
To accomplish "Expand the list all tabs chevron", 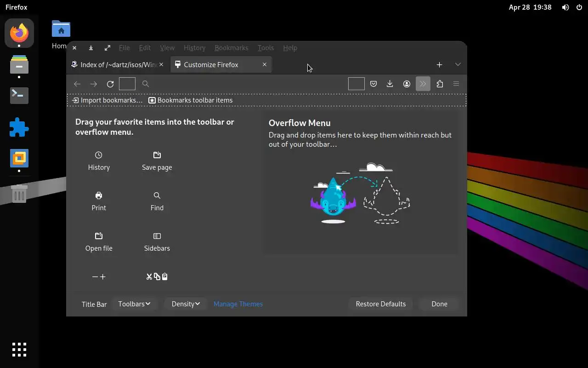I will (458, 65).
